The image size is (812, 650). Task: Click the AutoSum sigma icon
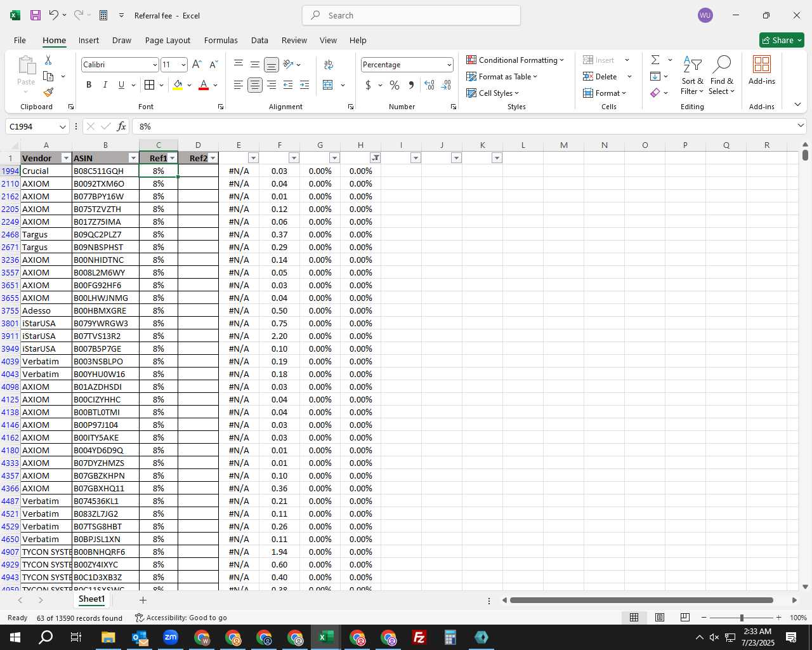tap(655, 60)
